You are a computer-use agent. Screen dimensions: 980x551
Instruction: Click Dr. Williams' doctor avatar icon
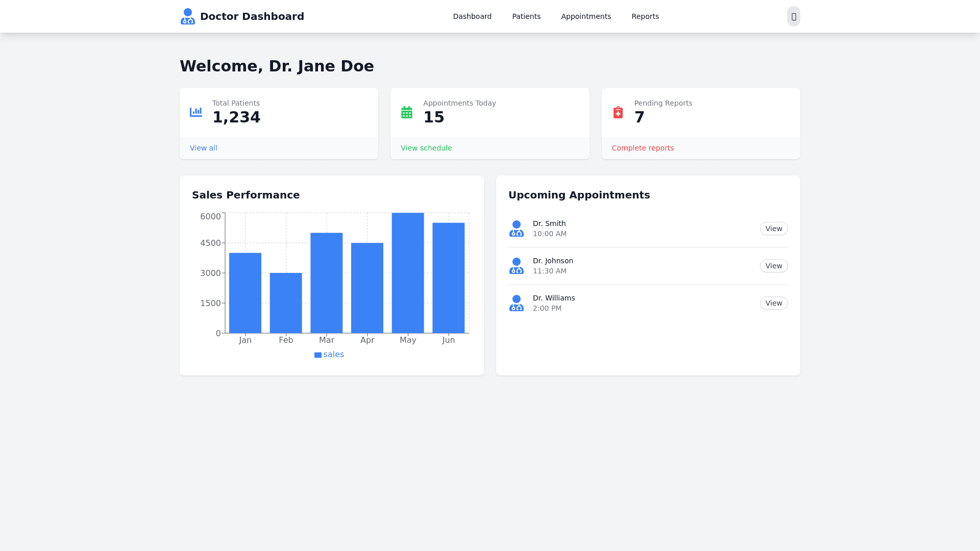tap(516, 303)
